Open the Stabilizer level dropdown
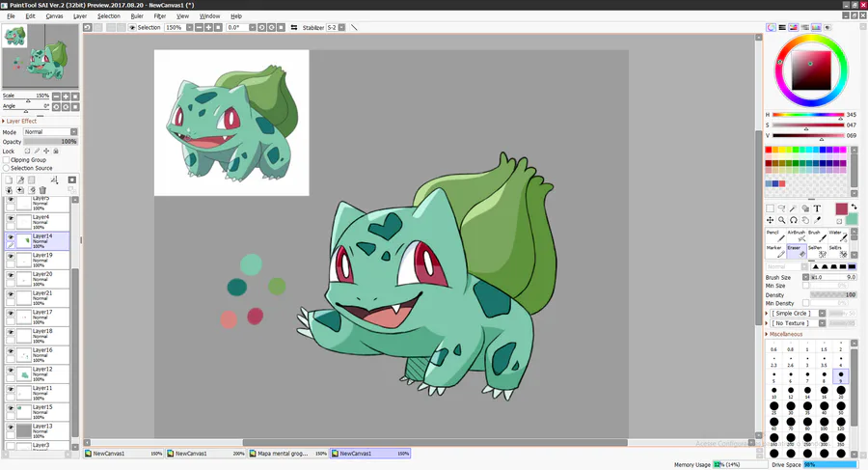 point(341,27)
